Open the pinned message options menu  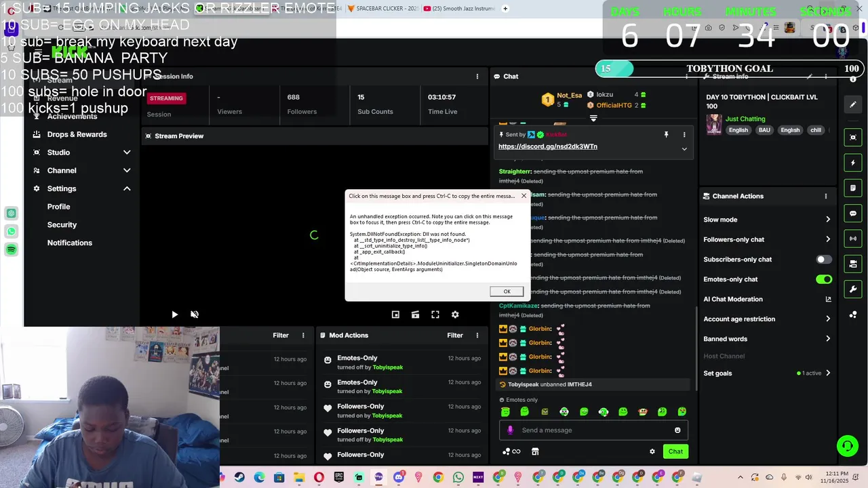(x=684, y=135)
